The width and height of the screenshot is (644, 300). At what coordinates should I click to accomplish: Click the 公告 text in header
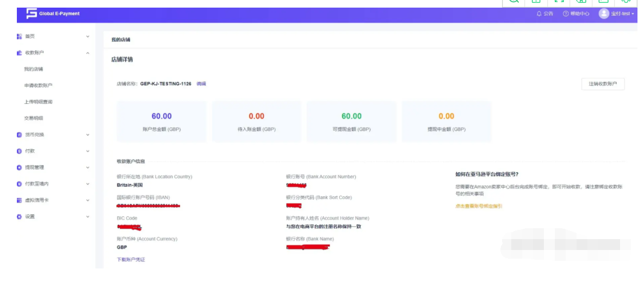(548, 14)
